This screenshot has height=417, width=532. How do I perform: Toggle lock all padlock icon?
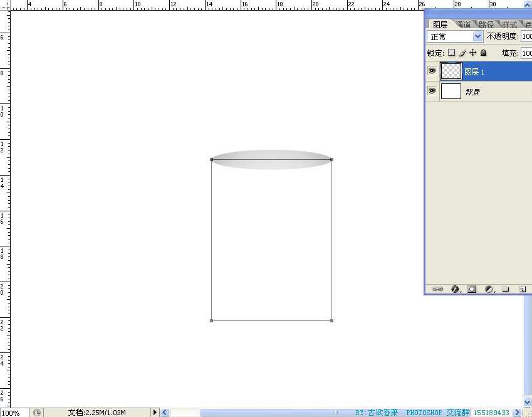pyautogui.click(x=484, y=53)
